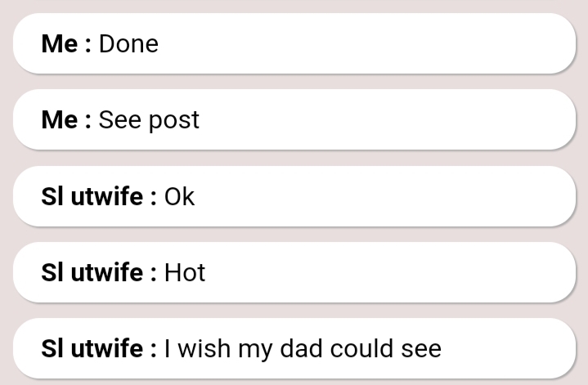Tap the "Sl utwife" sender name on the Ok message
The width and height of the screenshot is (588, 385).
92,197
